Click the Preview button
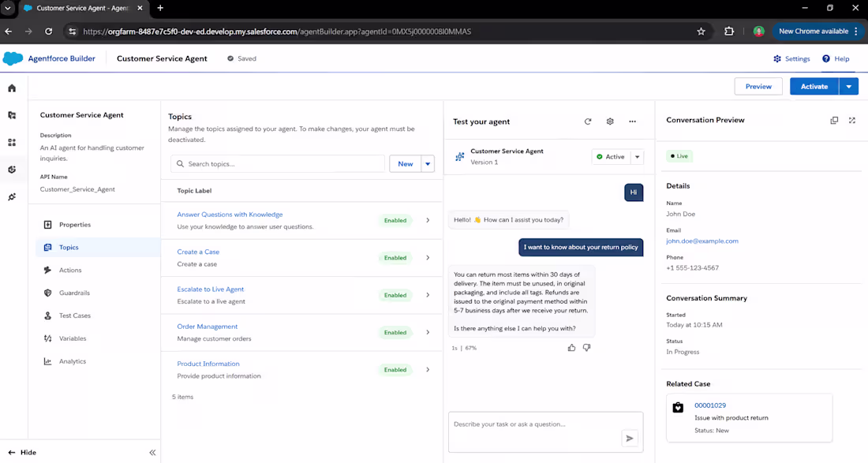This screenshot has width=868, height=463. point(758,86)
